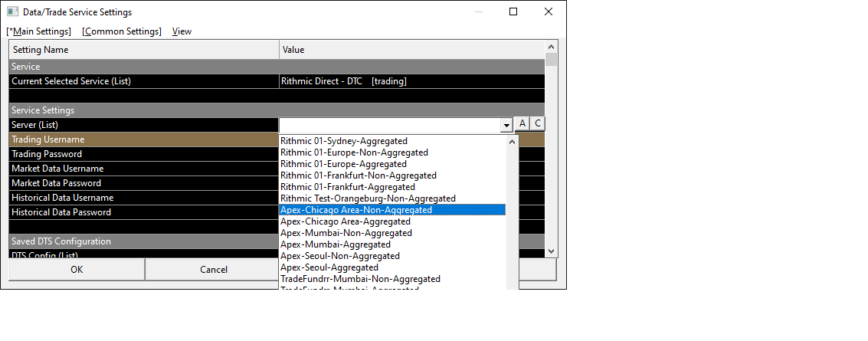Click the OK button
Image resolution: width=868 pixels, height=341 pixels.
point(77,270)
